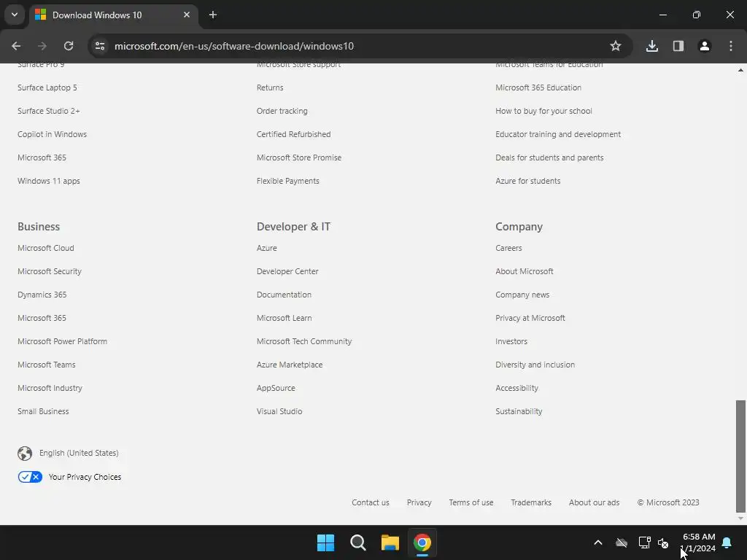Bookmark this page with the star

click(x=616, y=46)
